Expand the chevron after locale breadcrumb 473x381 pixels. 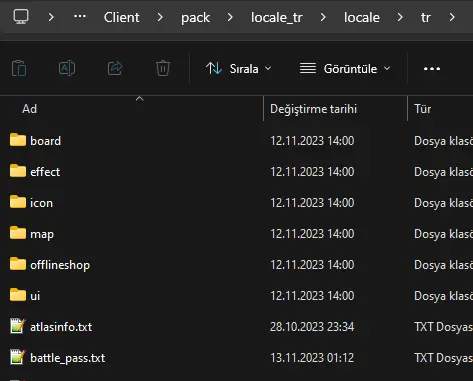point(400,17)
